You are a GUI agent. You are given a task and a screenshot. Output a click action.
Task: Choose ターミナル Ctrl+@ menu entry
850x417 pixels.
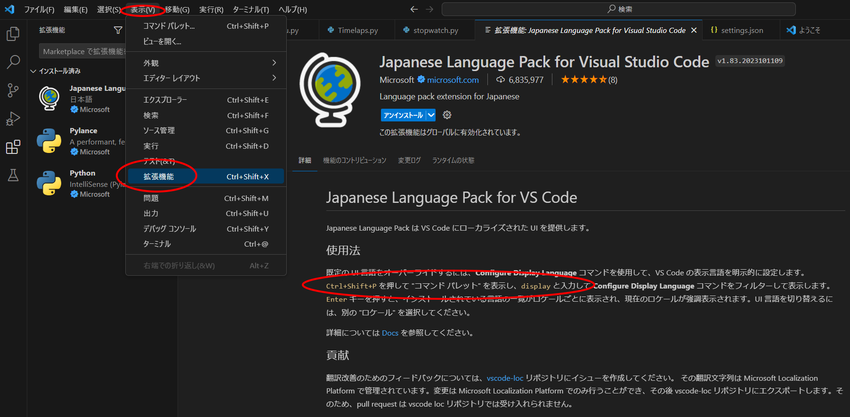click(x=206, y=244)
